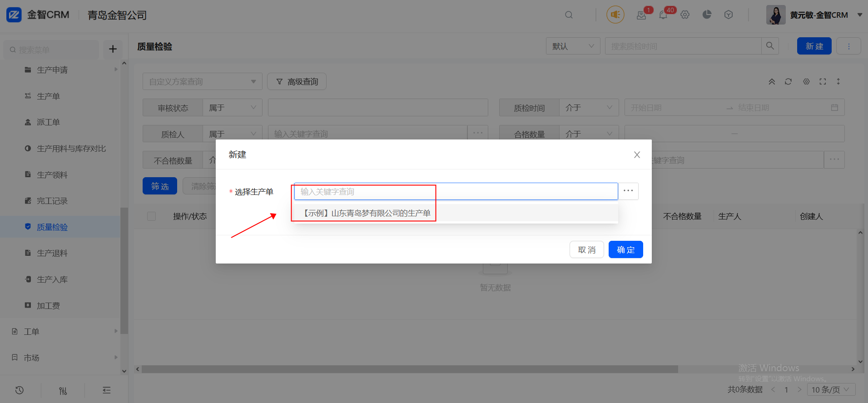This screenshot has width=868, height=403.
Task: Expand the 生产申请 submenu
Action: coord(116,70)
